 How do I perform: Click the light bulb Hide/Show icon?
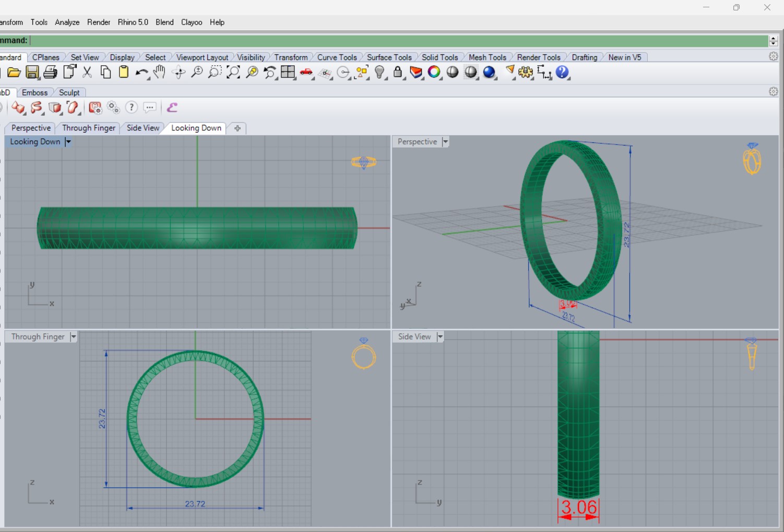[380, 72]
